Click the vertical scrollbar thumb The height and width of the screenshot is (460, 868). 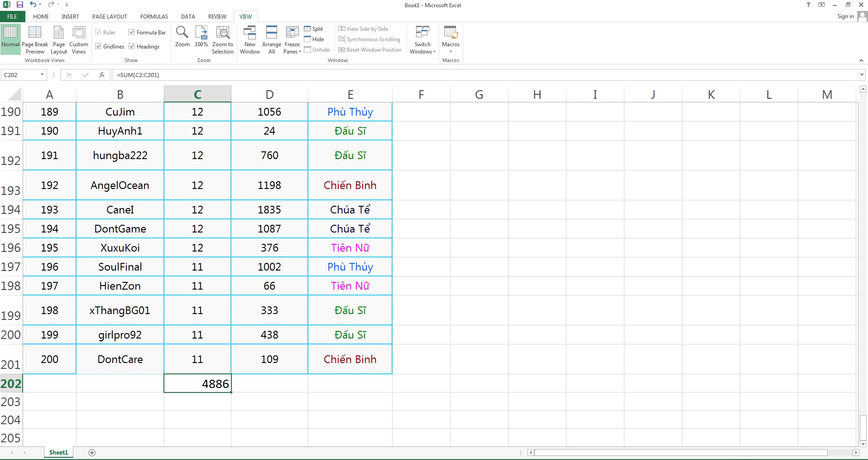pyautogui.click(x=863, y=427)
